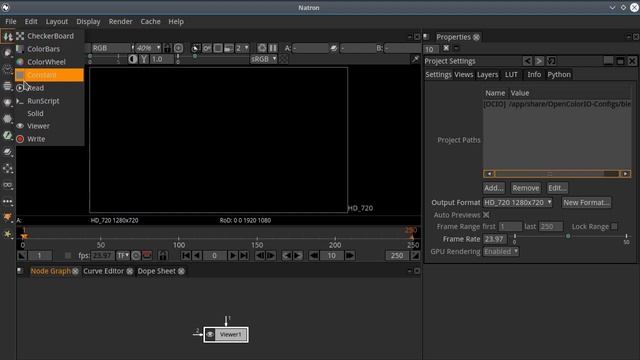Open the 40% zoom level dropdown
This screenshot has height=360, width=640.
(x=148, y=48)
